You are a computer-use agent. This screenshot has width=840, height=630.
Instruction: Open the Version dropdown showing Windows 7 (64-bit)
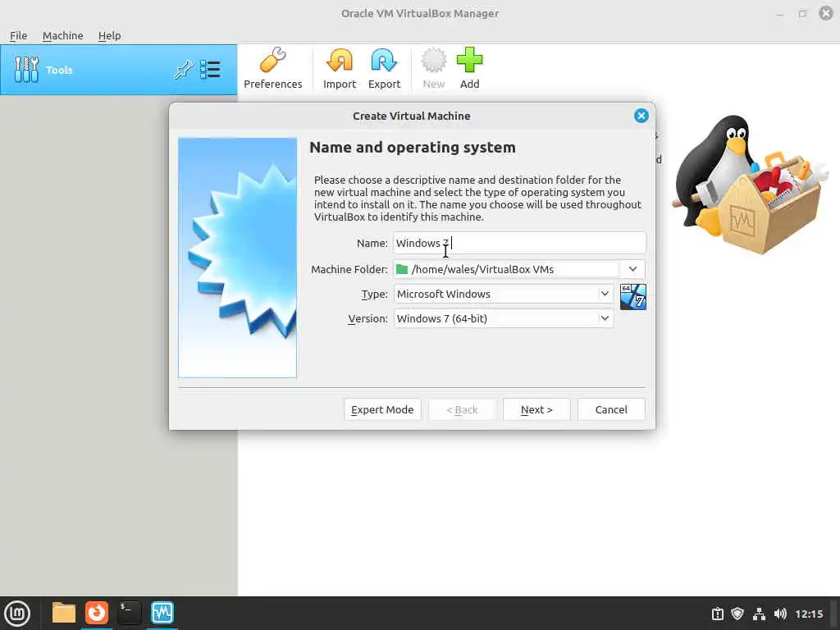tap(504, 318)
